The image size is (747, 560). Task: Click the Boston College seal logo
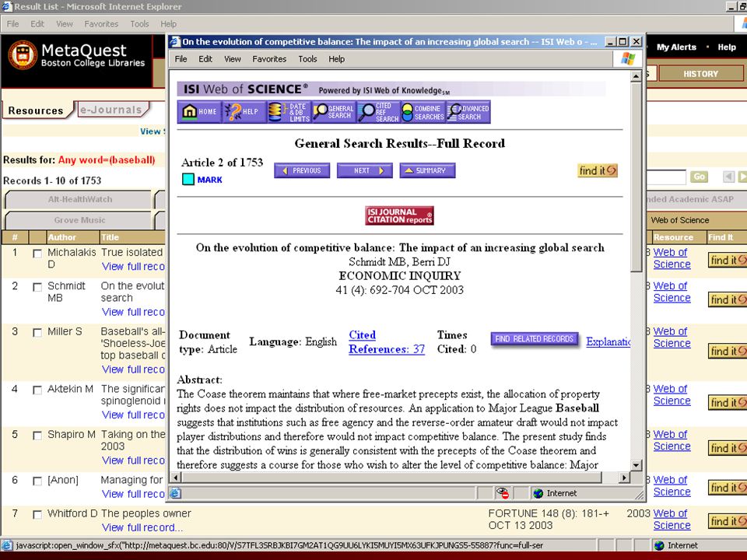(x=23, y=55)
